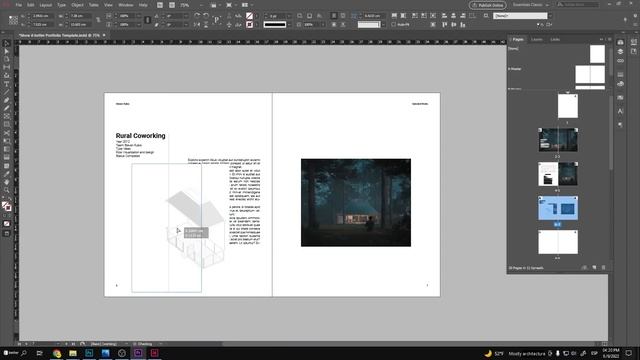Screen dimensions: 640x360
Task: Select the Hand tool
Action: 7,182
